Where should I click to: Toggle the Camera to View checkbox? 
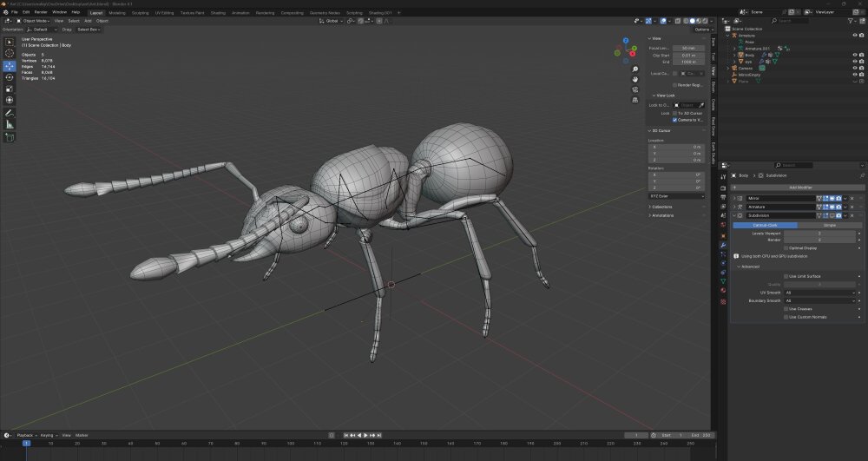pos(674,120)
